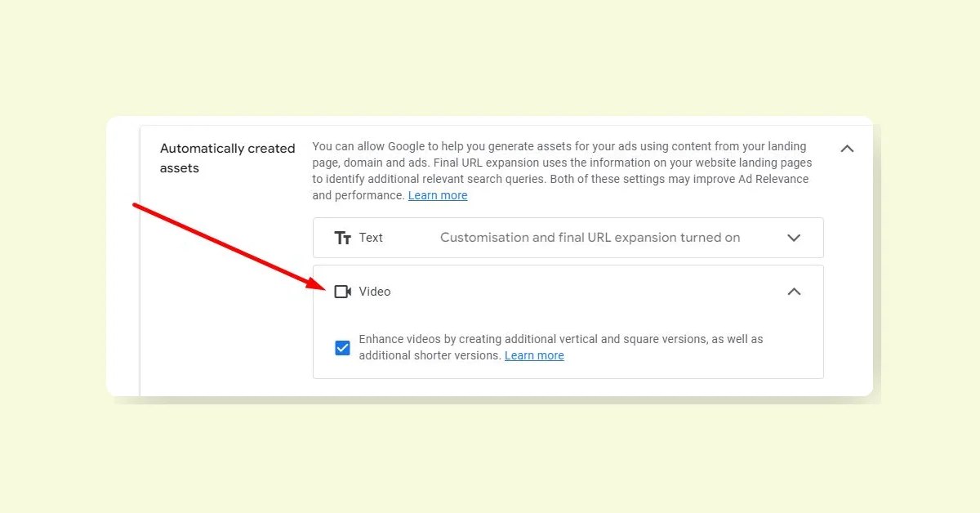
Task: Collapse the Video panel with its chevron
Action: coord(794,292)
